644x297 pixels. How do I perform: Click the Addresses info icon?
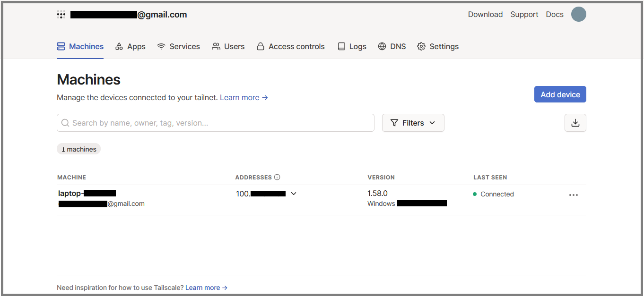click(277, 178)
